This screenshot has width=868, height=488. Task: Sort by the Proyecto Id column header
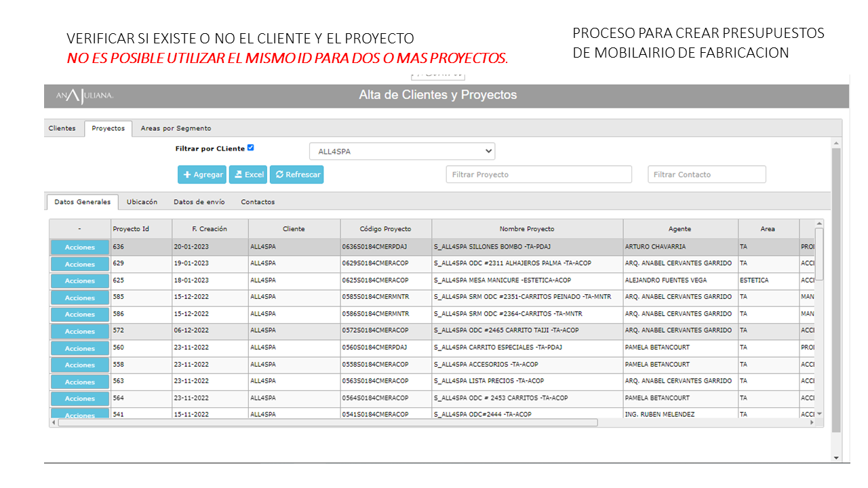pos(141,229)
